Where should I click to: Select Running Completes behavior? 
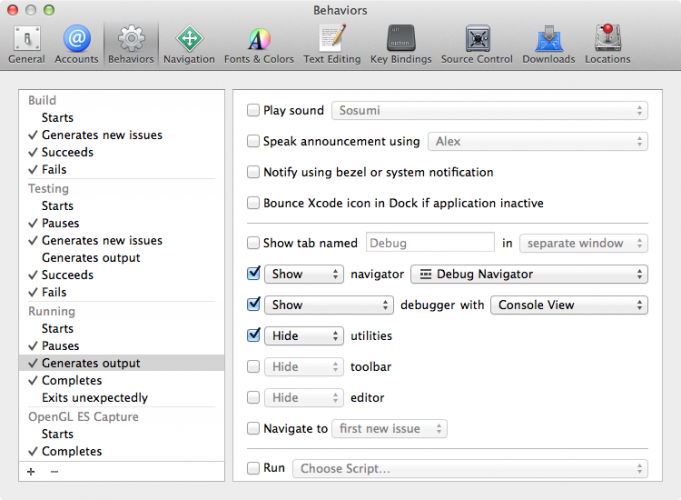coord(122,380)
